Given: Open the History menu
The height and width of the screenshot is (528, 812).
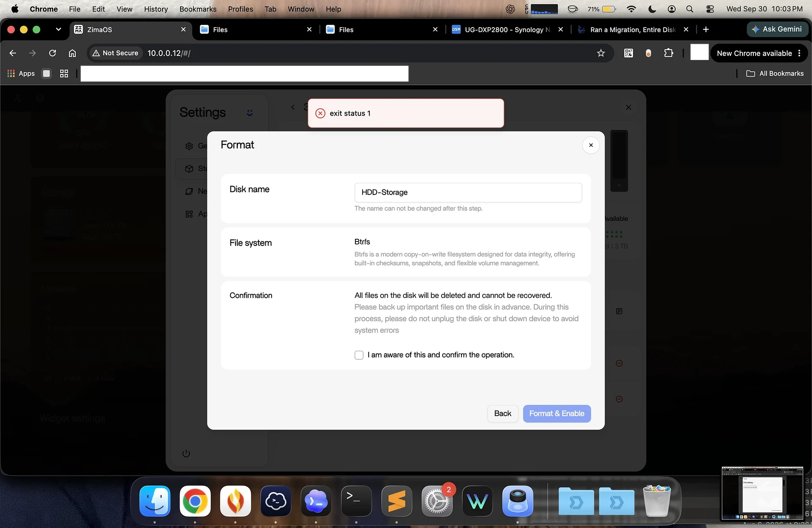Looking at the screenshot, I should click(x=156, y=9).
